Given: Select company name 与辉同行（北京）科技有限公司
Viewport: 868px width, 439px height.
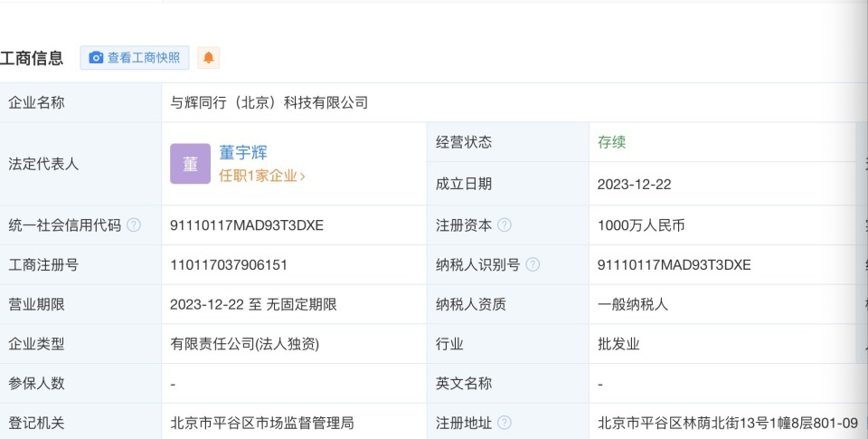Looking at the screenshot, I should coord(269,102).
